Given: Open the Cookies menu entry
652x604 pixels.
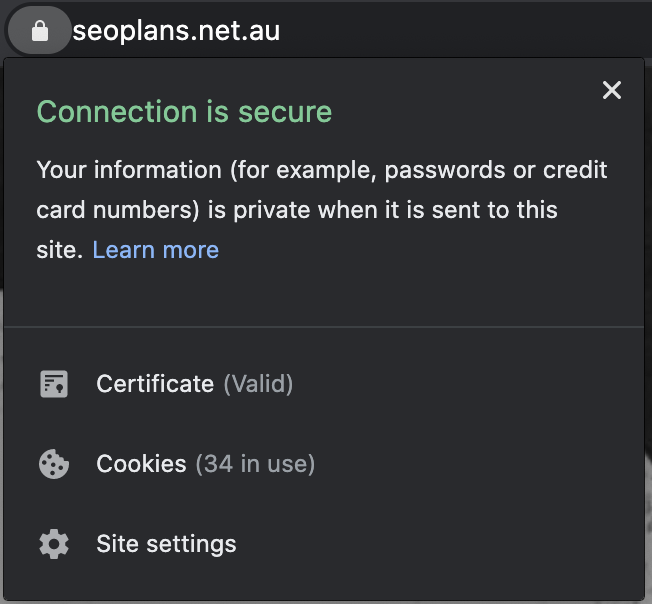Looking at the screenshot, I should pos(324,464).
